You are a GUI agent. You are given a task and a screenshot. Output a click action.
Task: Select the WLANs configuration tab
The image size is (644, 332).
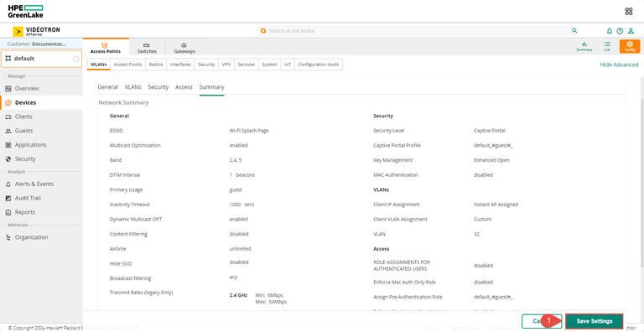click(99, 65)
